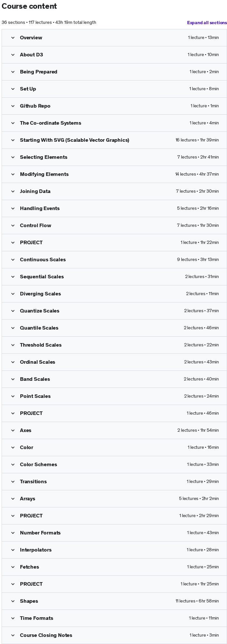Viewport: 227px width, 644px height.
Task: Expand Github Repo chevron icon
Action: tap(13, 106)
